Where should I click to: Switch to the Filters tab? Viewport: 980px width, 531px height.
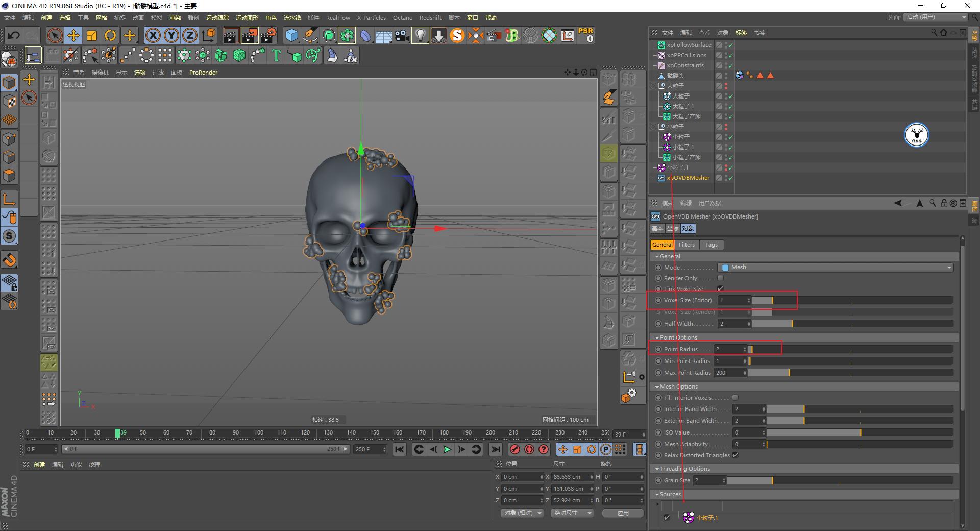click(x=687, y=245)
